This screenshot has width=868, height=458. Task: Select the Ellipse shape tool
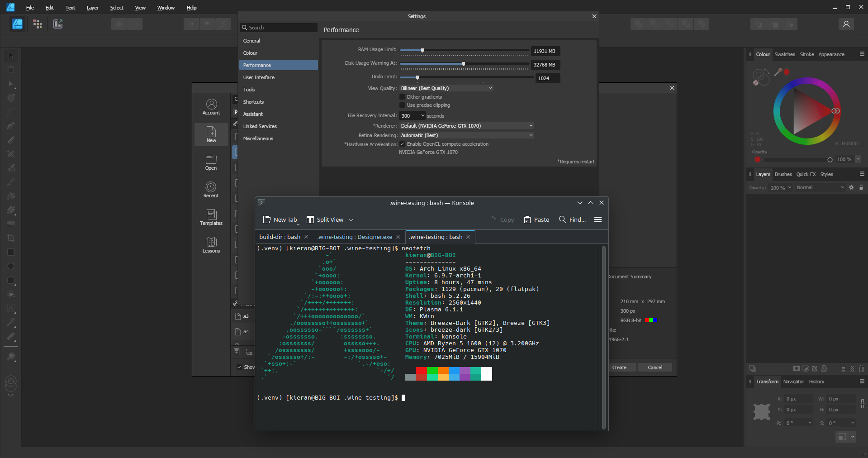click(11, 266)
